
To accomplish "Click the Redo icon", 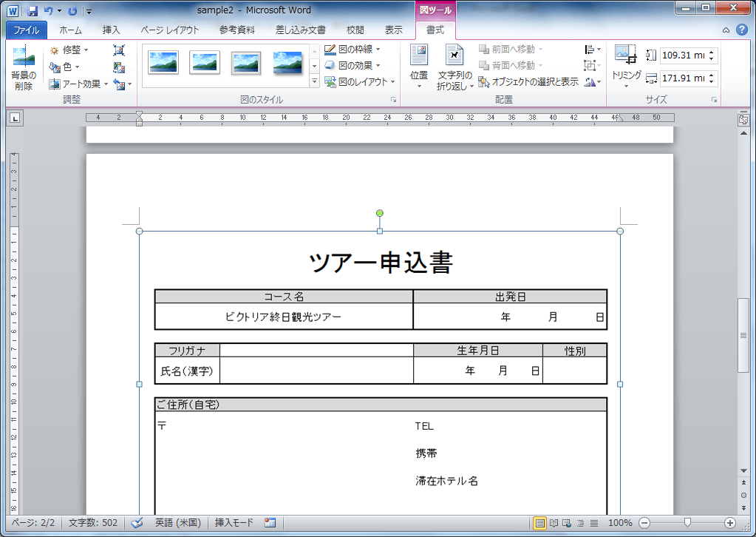I will pos(72,10).
